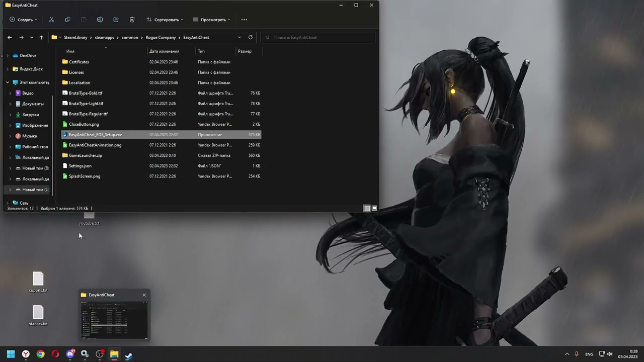
Task: Open the Windows Start menu
Action: click(11, 354)
